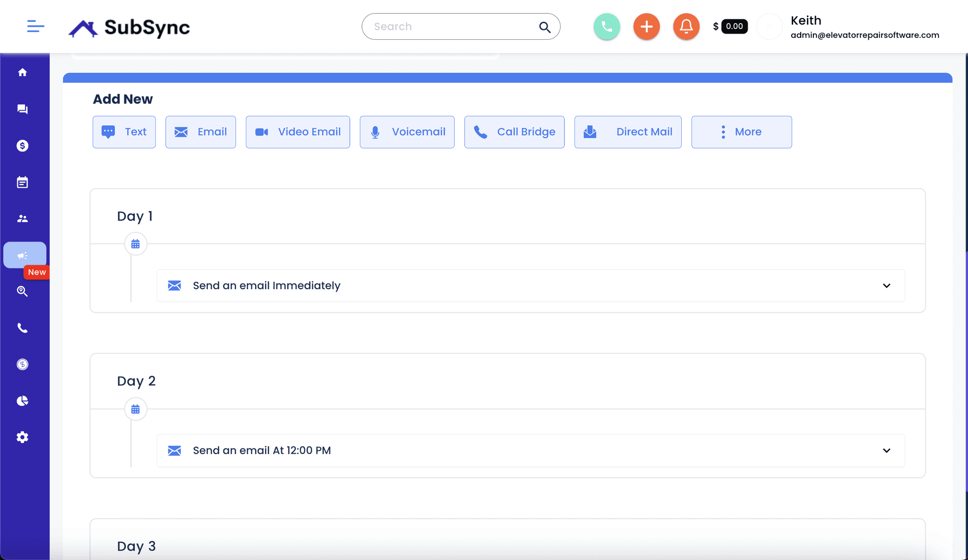The image size is (968, 560).
Task: Open the Conversations sidebar icon
Action: point(22,109)
